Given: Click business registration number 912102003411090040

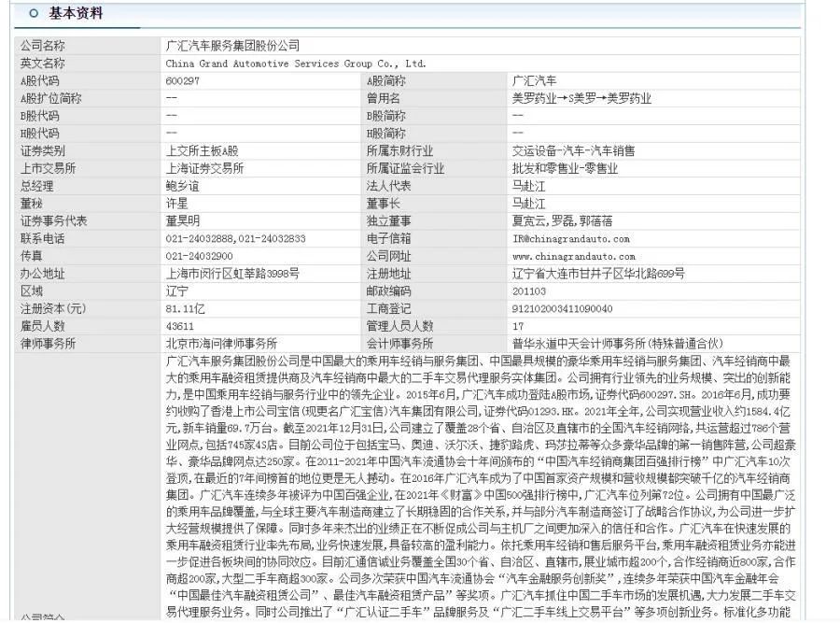Looking at the screenshot, I should point(562,309).
